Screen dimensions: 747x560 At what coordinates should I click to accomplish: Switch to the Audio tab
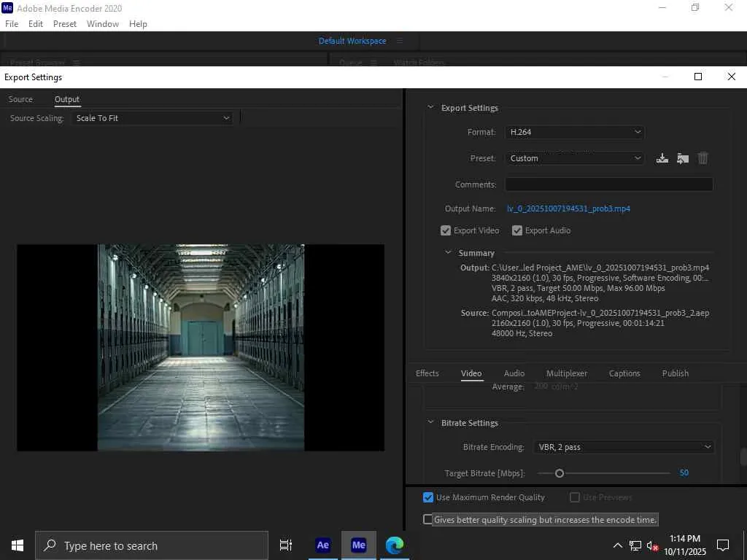click(514, 373)
